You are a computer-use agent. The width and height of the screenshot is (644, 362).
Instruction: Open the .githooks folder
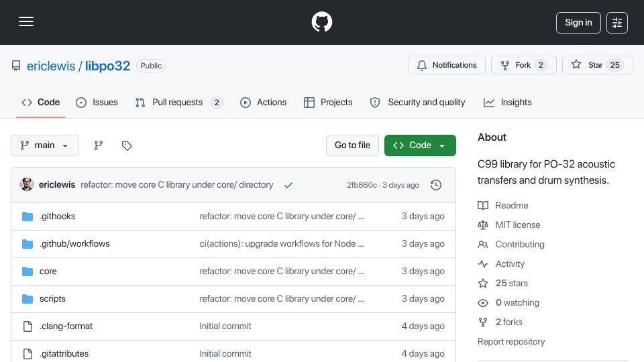(57, 217)
